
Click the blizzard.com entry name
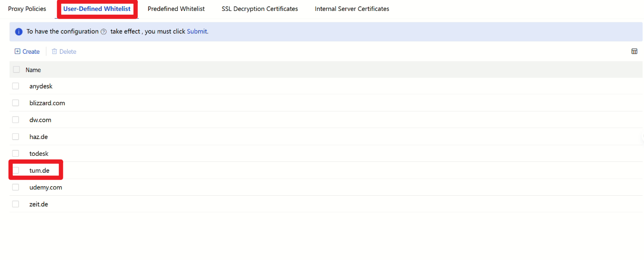tap(47, 103)
